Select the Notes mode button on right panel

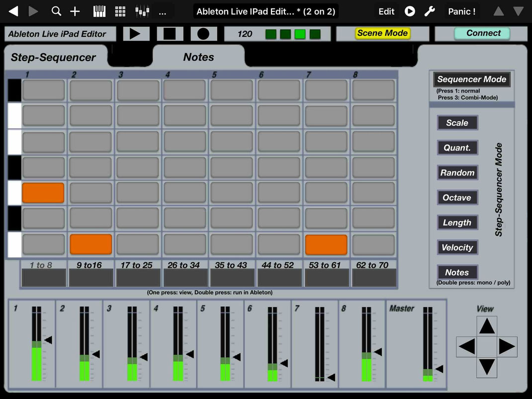pyautogui.click(x=457, y=272)
